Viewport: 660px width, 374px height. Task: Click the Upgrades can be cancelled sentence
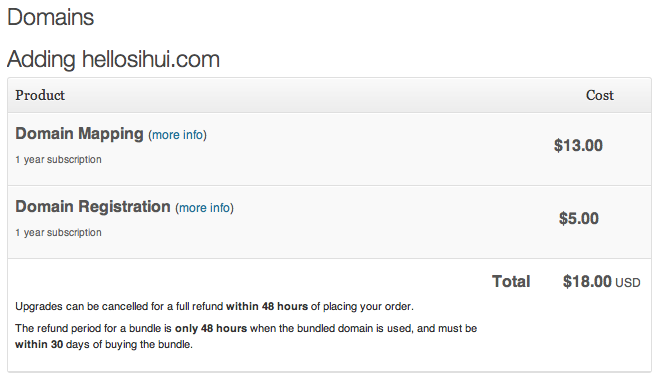coord(214,306)
